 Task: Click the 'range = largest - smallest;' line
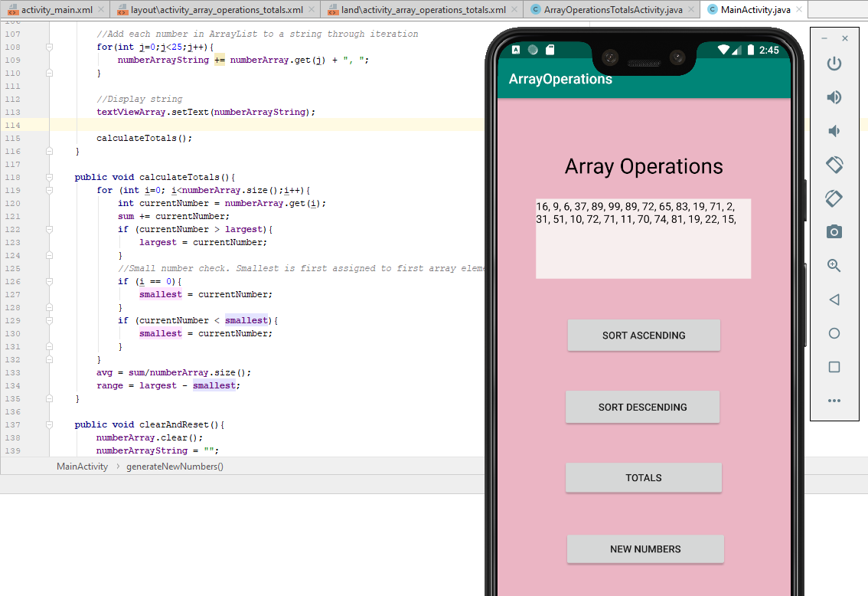[x=168, y=385]
